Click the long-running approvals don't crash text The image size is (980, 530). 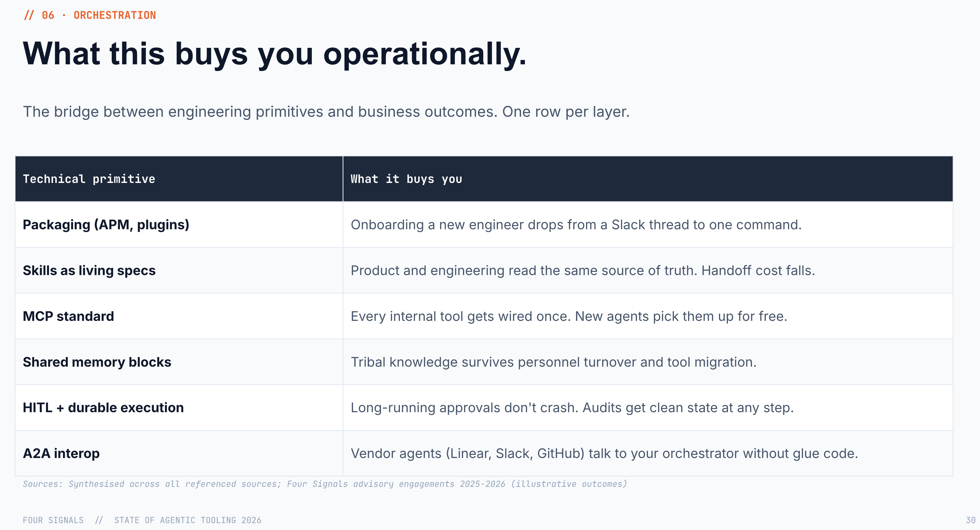[x=572, y=407]
